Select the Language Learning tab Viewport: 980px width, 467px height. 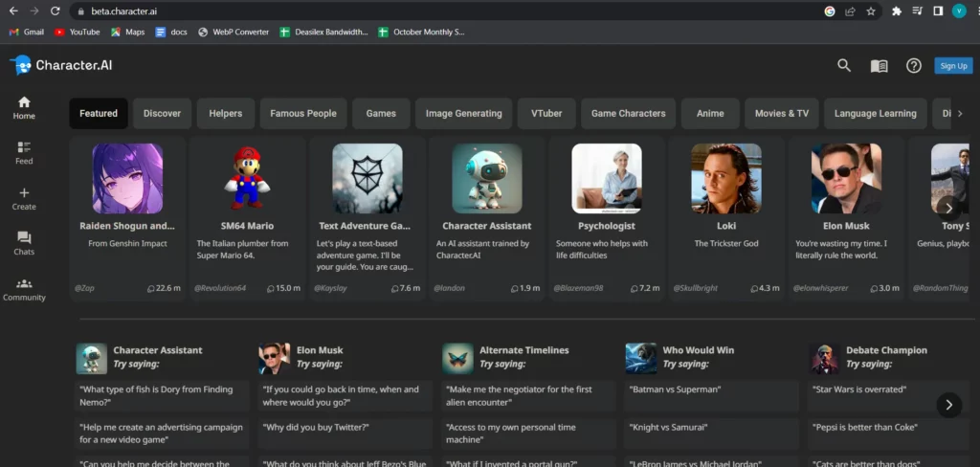coord(875,113)
